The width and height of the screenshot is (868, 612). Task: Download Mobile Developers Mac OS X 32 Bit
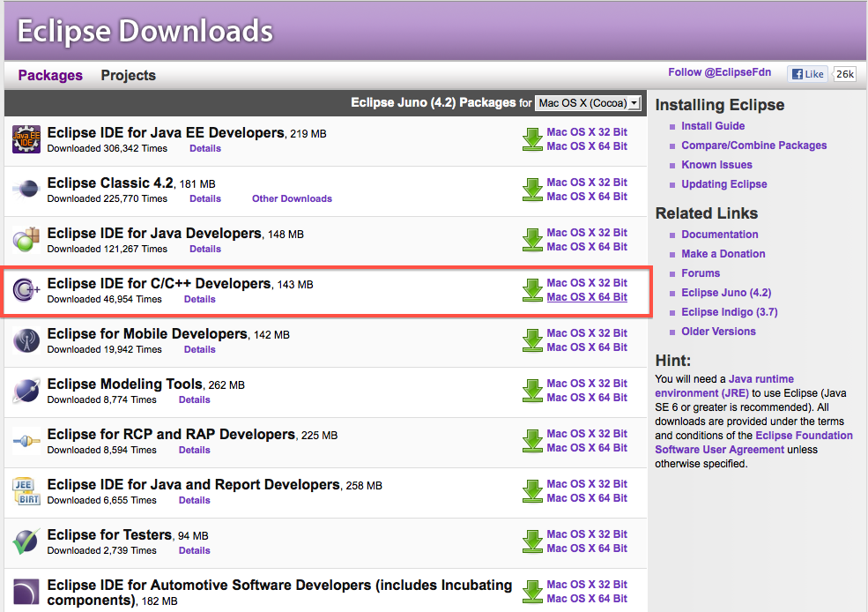pos(587,332)
